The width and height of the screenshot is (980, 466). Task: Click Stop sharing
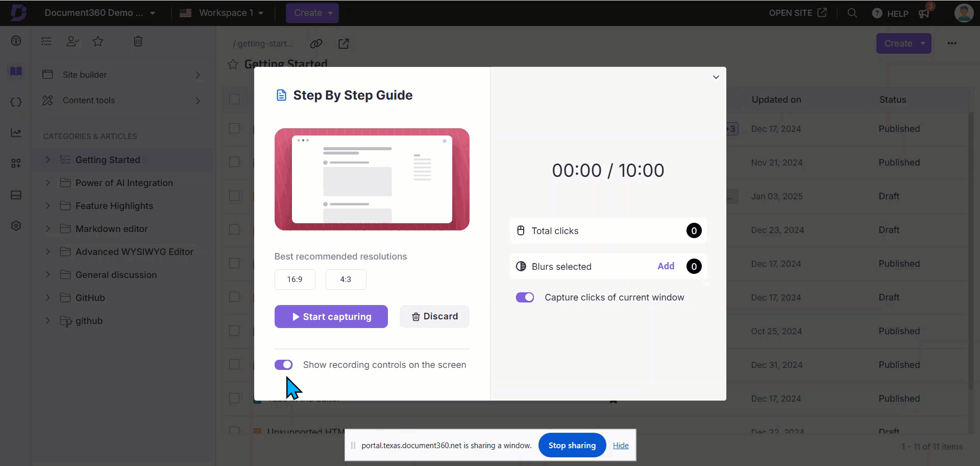[572, 446]
